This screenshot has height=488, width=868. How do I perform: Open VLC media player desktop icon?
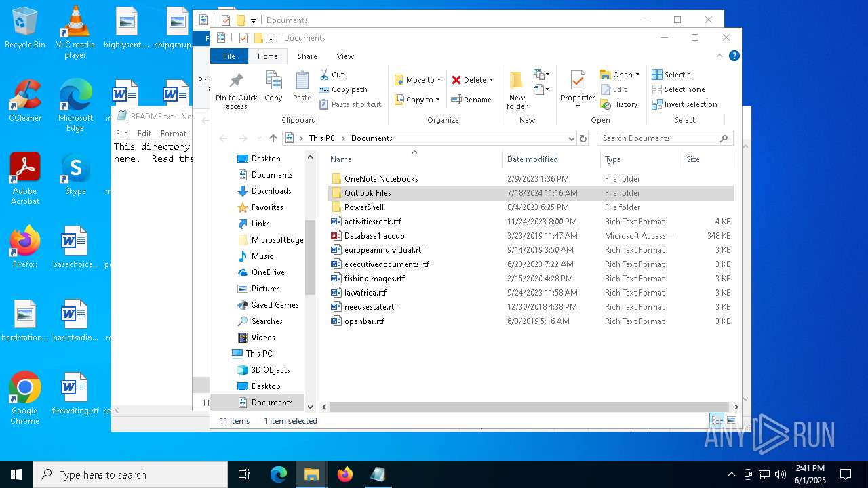(75, 32)
